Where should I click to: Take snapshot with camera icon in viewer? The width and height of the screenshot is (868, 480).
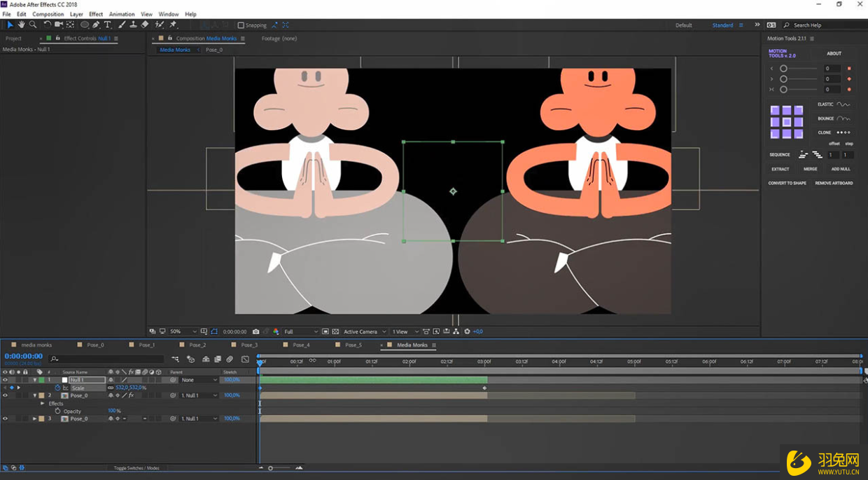[x=255, y=331]
